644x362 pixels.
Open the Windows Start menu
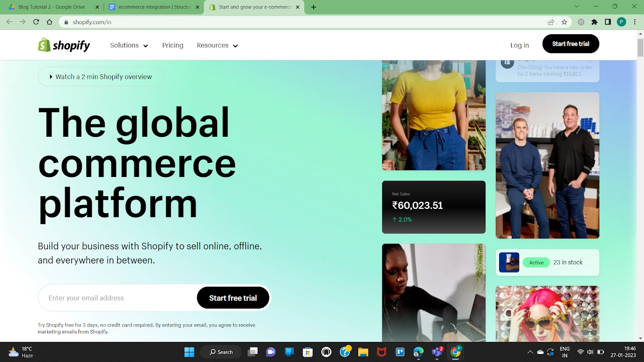189,352
